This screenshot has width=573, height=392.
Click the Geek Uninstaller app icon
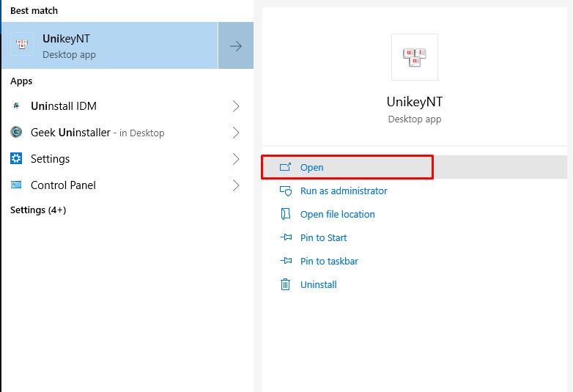tap(16, 133)
